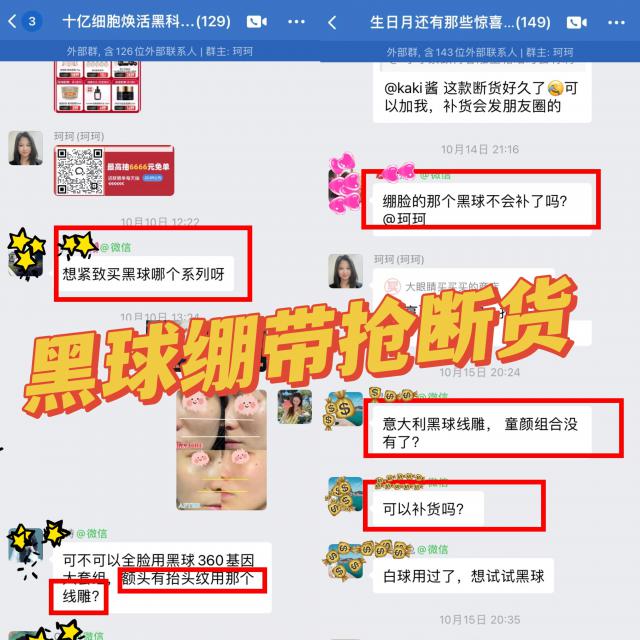Open the product grid image at top
Screen dimensions: 640x640
[97, 87]
